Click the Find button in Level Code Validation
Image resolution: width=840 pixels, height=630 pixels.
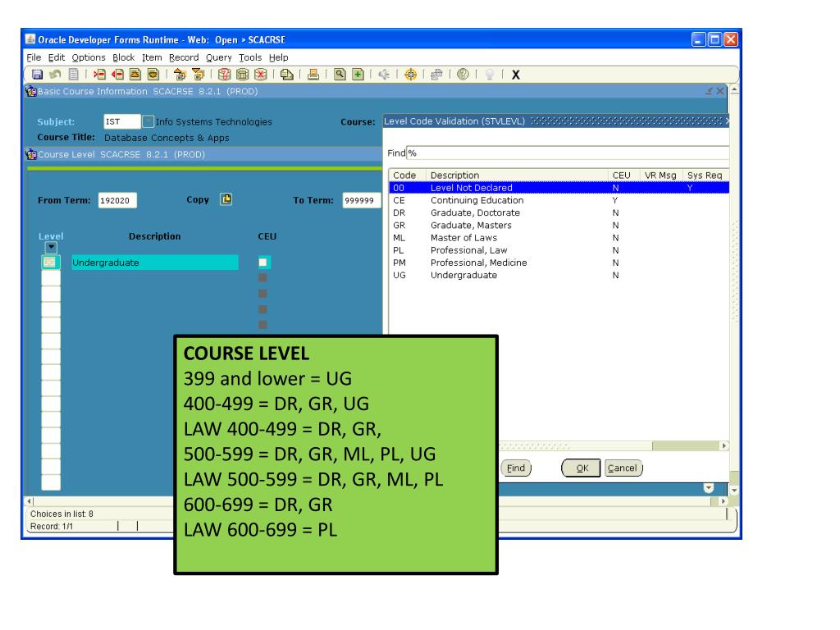(x=516, y=468)
